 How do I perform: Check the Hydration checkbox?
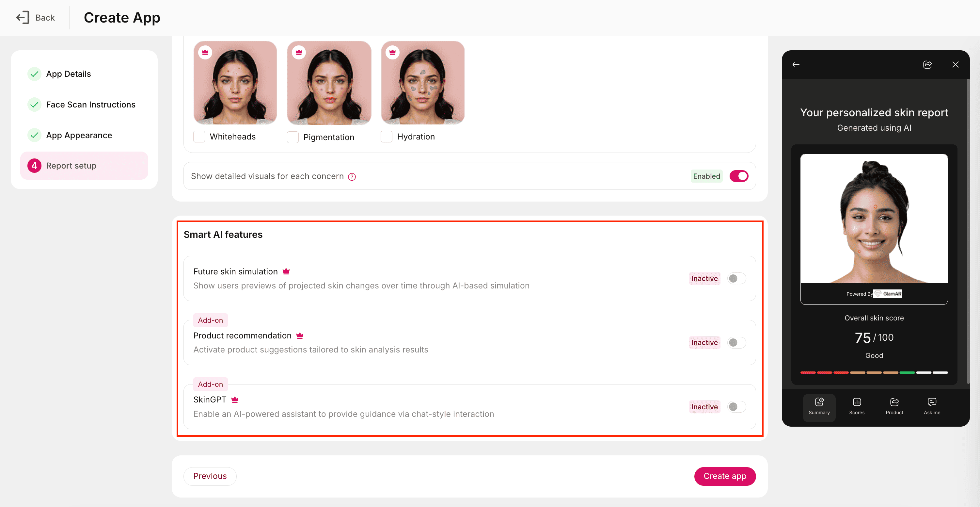pos(386,137)
